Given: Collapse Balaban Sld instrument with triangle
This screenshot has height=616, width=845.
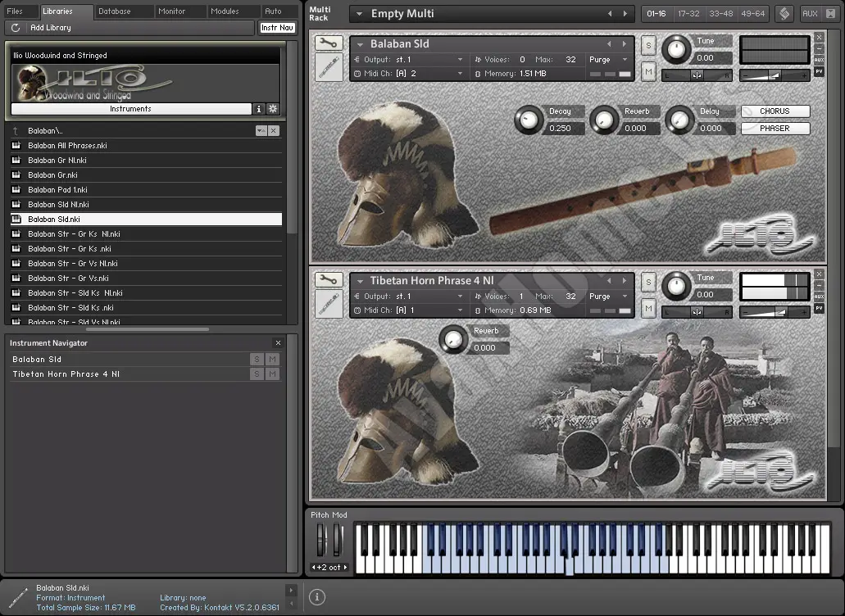Looking at the screenshot, I should tap(360, 44).
